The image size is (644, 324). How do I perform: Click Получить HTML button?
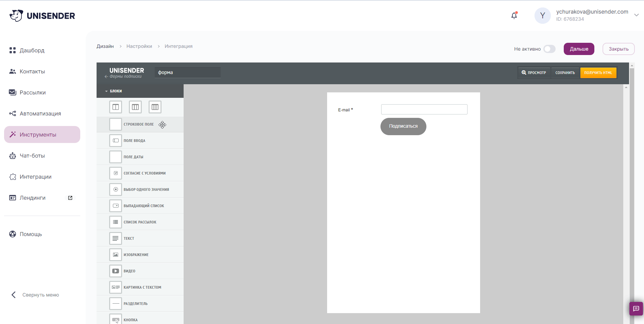[x=598, y=73]
